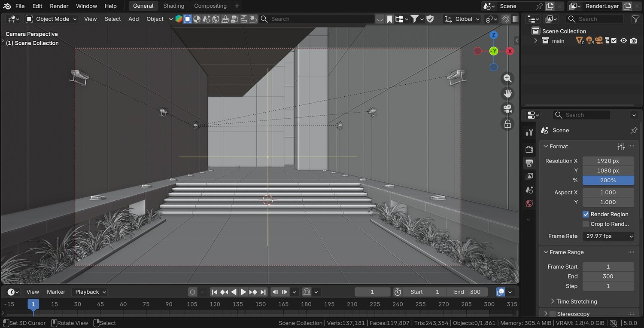This screenshot has height=328, width=644.
Task: Hide the main collection with eye icon
Action: click(x=624, y=41)
